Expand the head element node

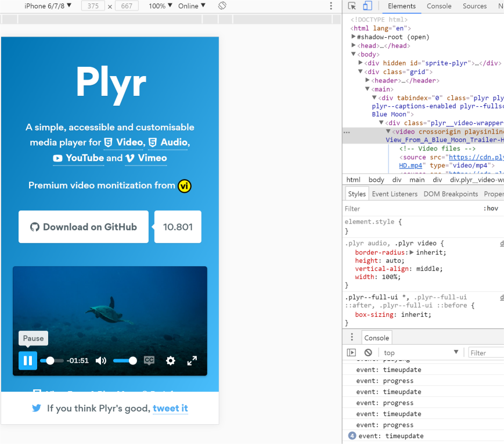coord(354,45)
